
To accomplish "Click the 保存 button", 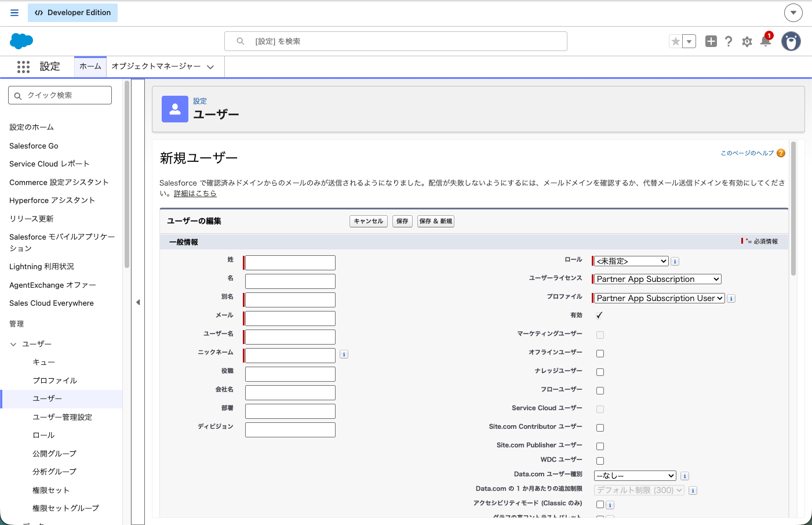I will (402, 221).
